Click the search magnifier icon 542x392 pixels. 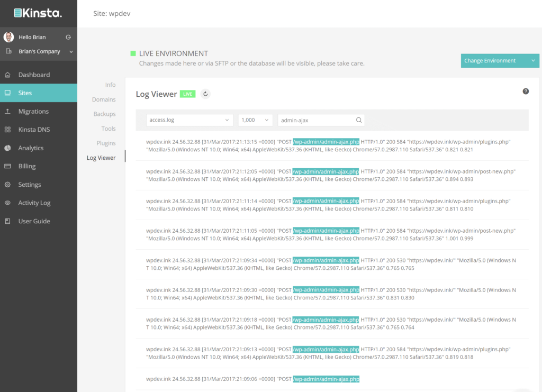pyautogui.click(x=359, y=120)
